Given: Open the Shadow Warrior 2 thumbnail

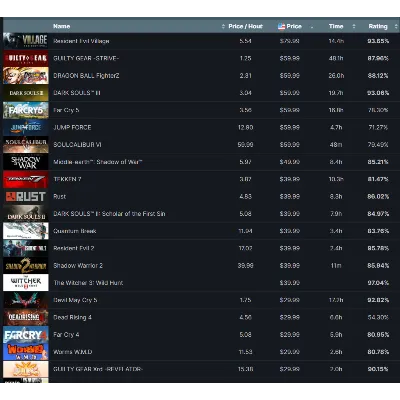Looking at the screenshot, I should pos(26,266).
